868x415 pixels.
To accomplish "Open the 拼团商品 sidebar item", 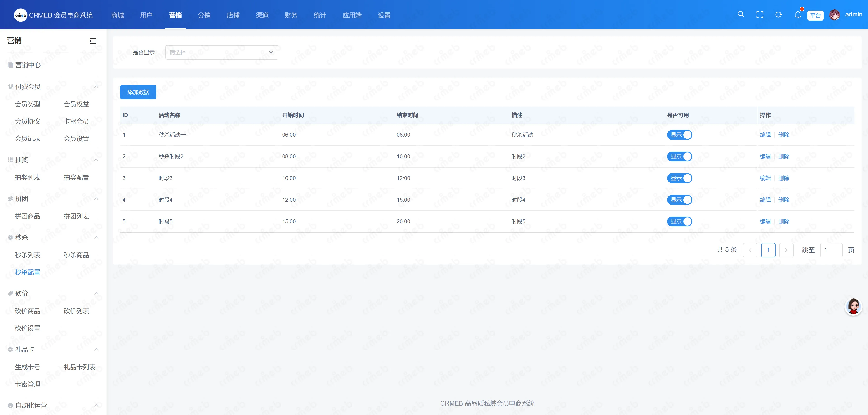I will [28, 216].
